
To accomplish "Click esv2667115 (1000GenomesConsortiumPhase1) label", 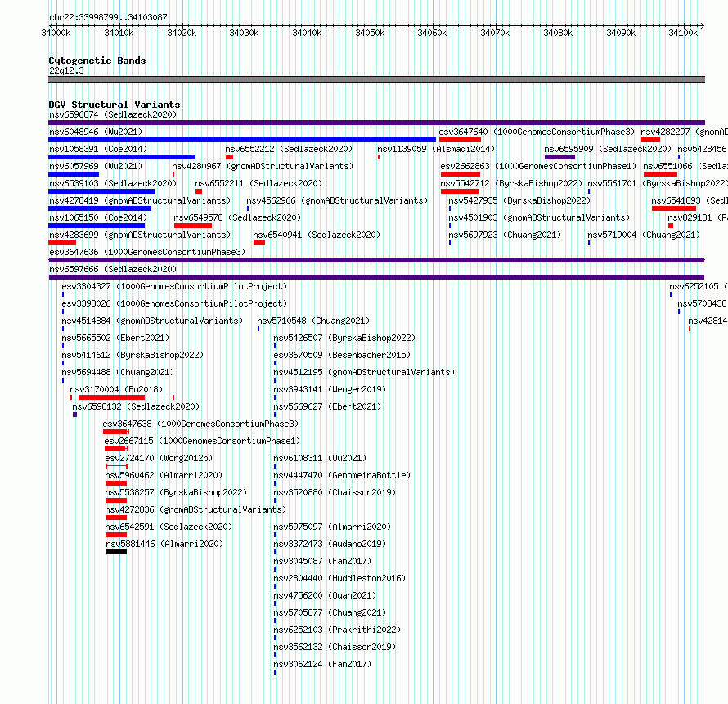I will coord(202,441).
